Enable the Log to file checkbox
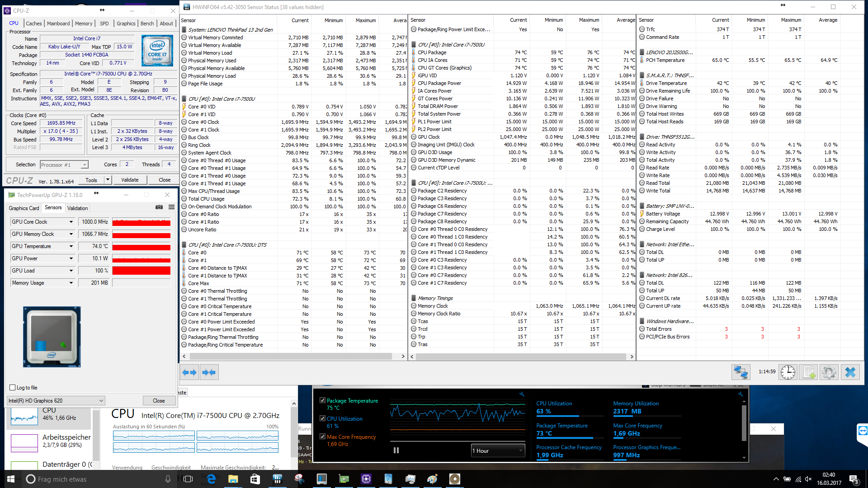Image resolution: width=868 pixels, height=488 pixels. [13, 388]
